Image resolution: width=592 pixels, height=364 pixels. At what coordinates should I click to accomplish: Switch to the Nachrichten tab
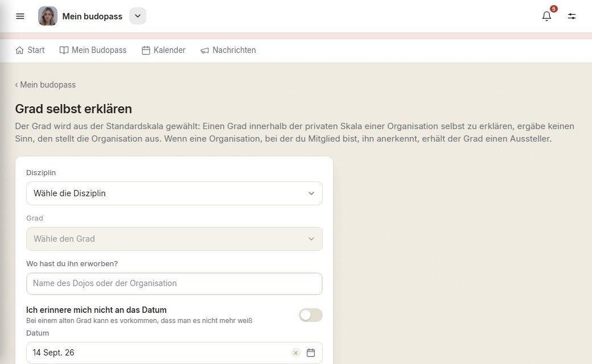point(228,50)
